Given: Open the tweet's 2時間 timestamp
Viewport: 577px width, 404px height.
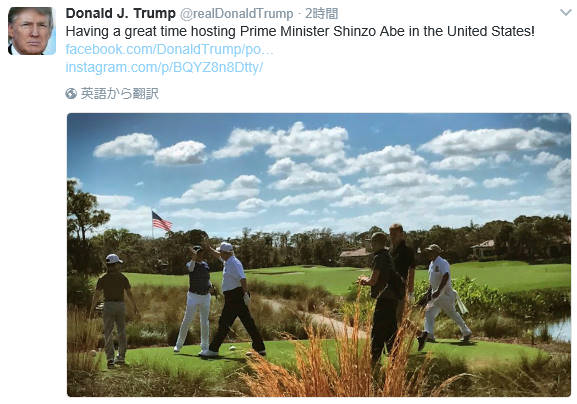Looking at the screenshot, I should (321, 14).
